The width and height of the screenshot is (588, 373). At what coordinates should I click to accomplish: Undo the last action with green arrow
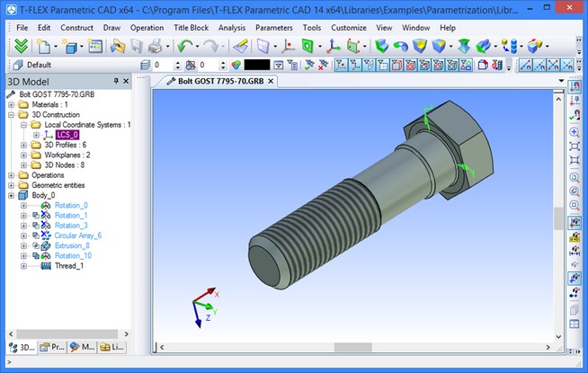184,46
